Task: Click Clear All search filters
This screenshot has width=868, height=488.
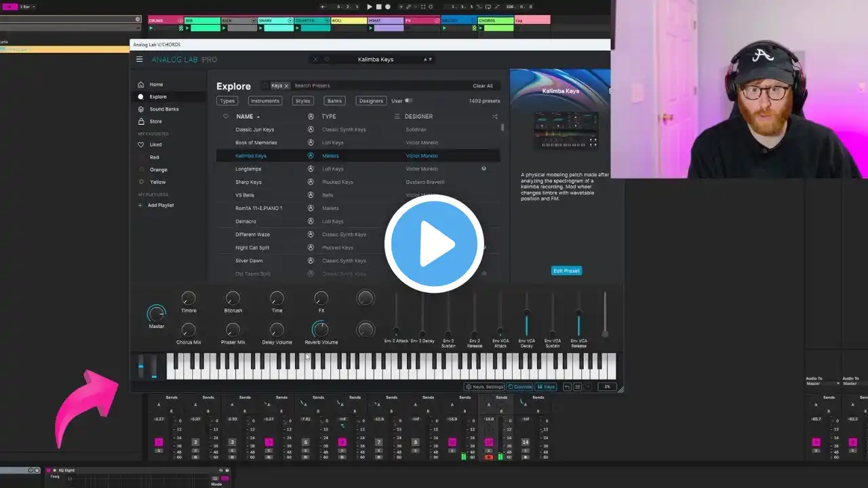Action: coord(483,86)
